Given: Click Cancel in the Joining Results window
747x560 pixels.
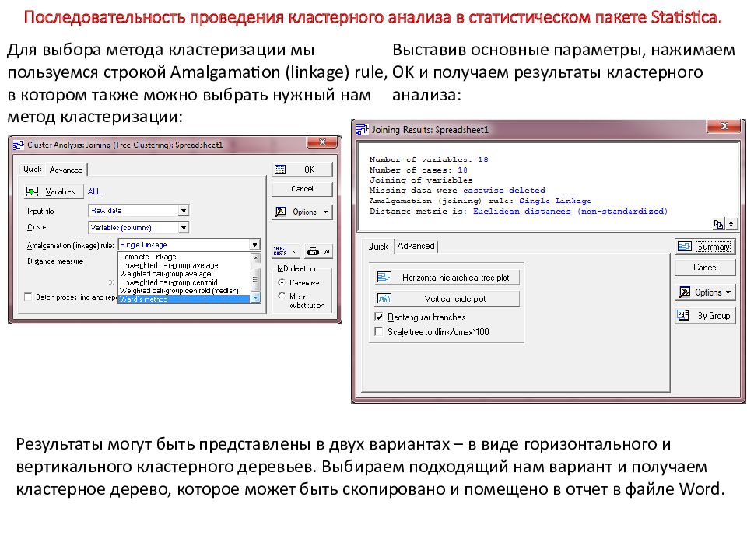Looking at the screenshot, I should click(x=705, y=267).
